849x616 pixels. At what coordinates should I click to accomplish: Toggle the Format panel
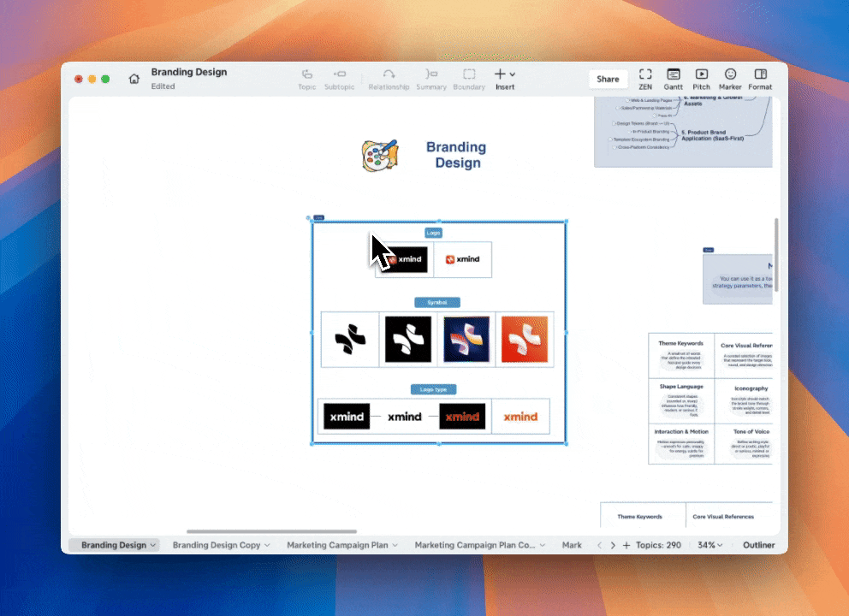(x=760, y=79)
